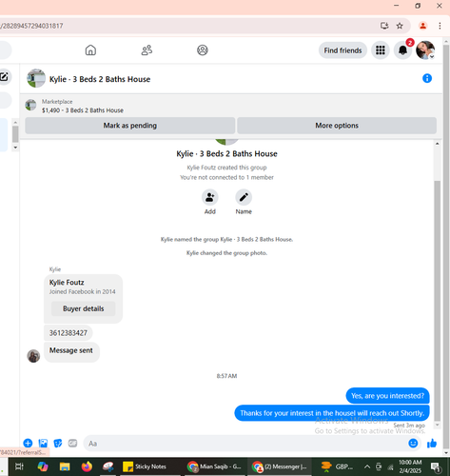Start a new message with compose icon

pyautogui.click(x=4, y=77)
